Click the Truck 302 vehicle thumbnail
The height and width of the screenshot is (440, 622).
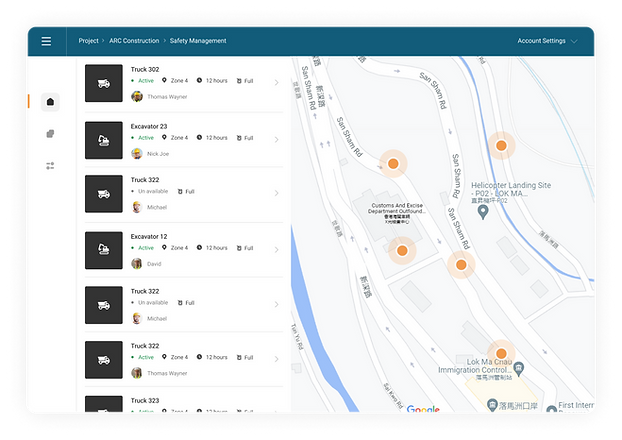click(104, 83)
